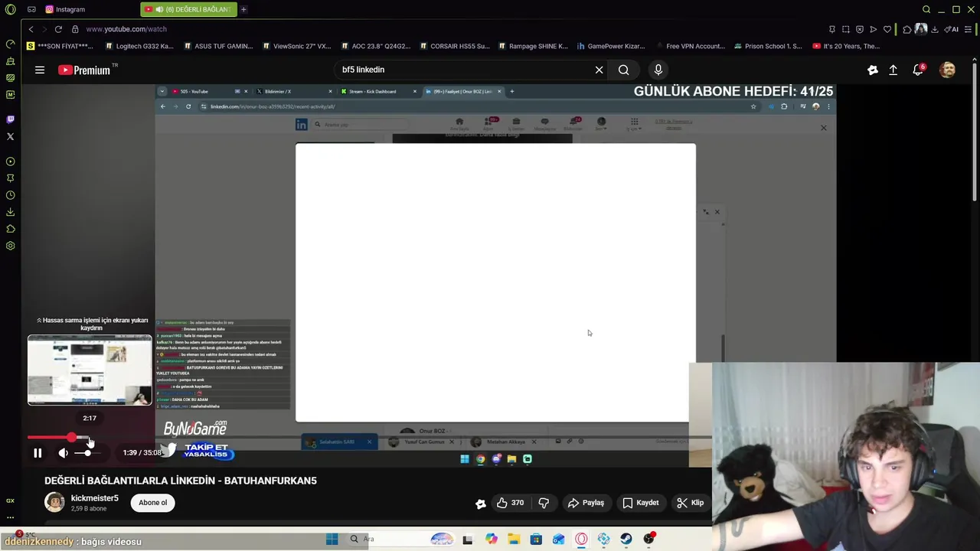Open CORSAIR HS55 bookmark
980x551 pixels.
[454, 46]
